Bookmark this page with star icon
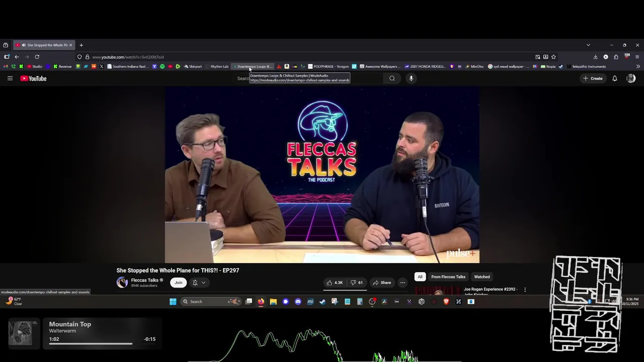This screenshot has width=644, height=362. click(553, 57)
